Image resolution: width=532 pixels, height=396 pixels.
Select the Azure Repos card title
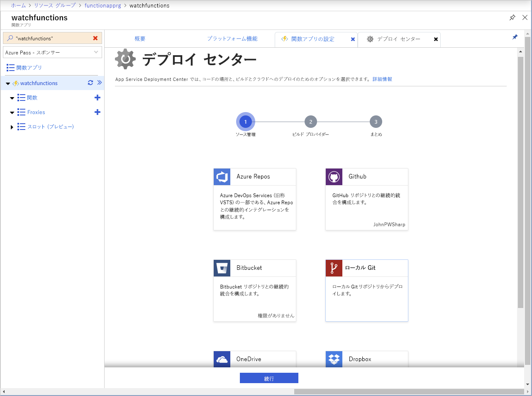pyautogui.click(x=253, y=176)
